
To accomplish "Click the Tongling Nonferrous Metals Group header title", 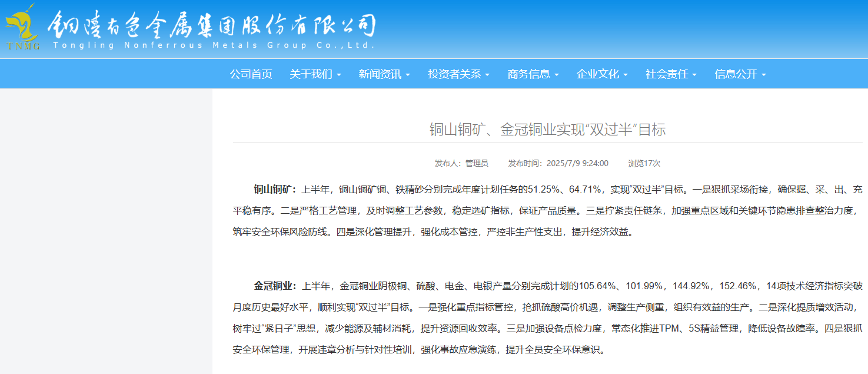I will pyautogui.click(x=211, y=29).
